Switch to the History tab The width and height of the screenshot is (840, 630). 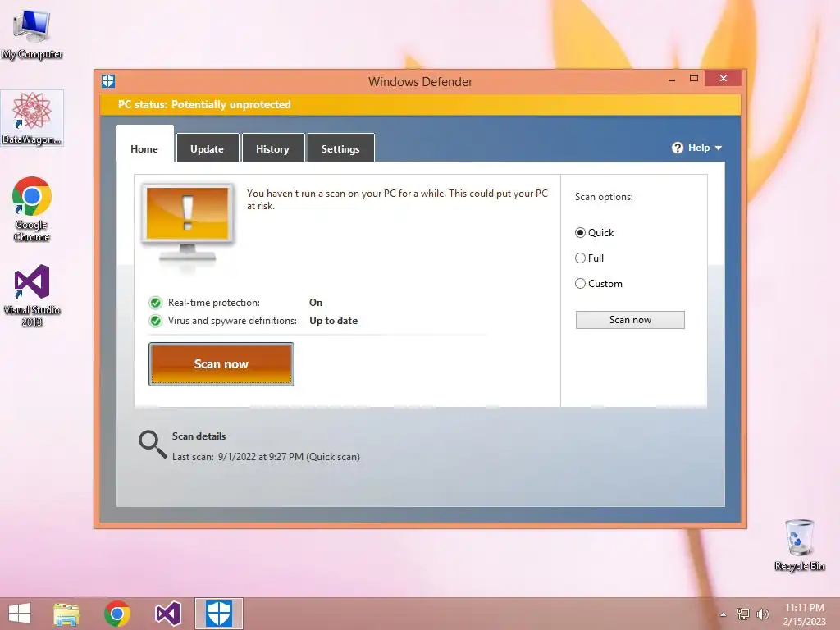click(x=272, y=149)
